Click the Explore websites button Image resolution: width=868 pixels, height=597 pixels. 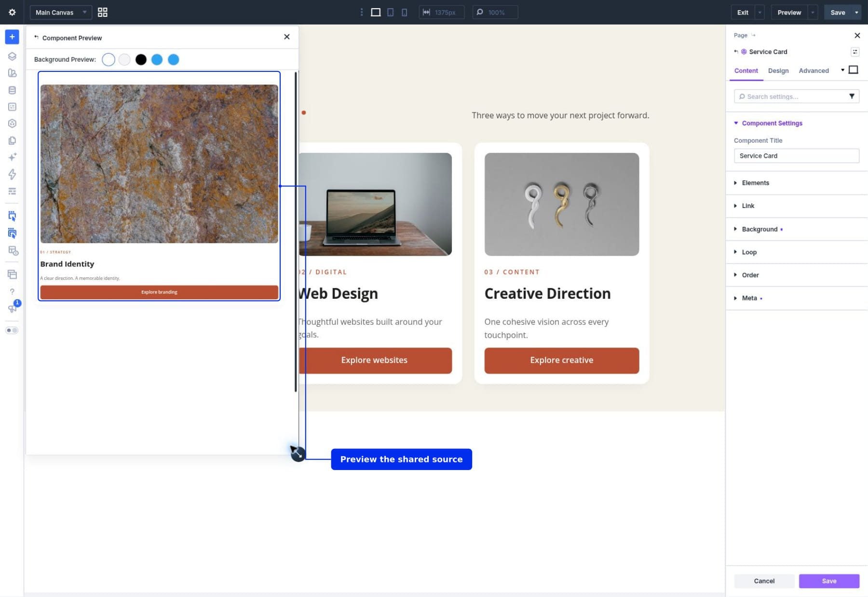click(375, 360)
